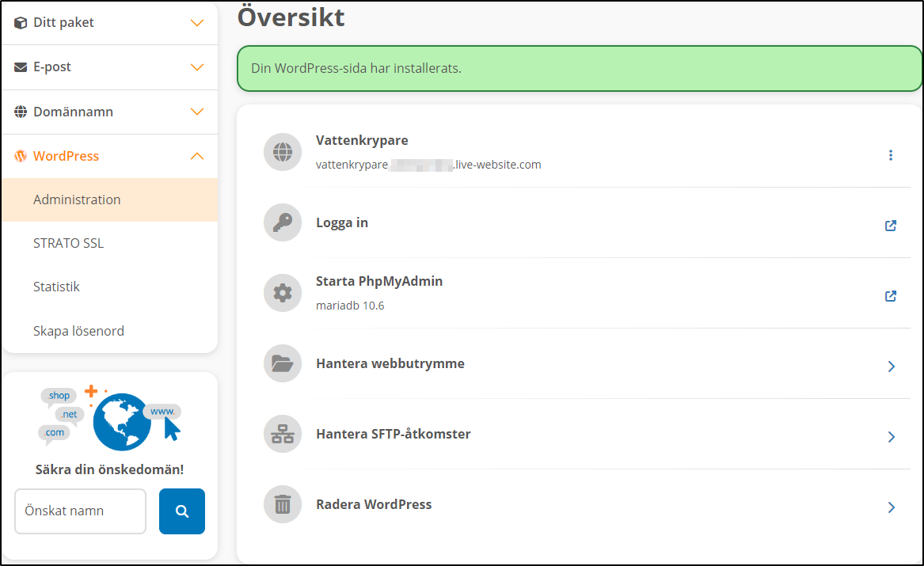Click the network icon for SFTP-åtkomster

tap(283, 434)
